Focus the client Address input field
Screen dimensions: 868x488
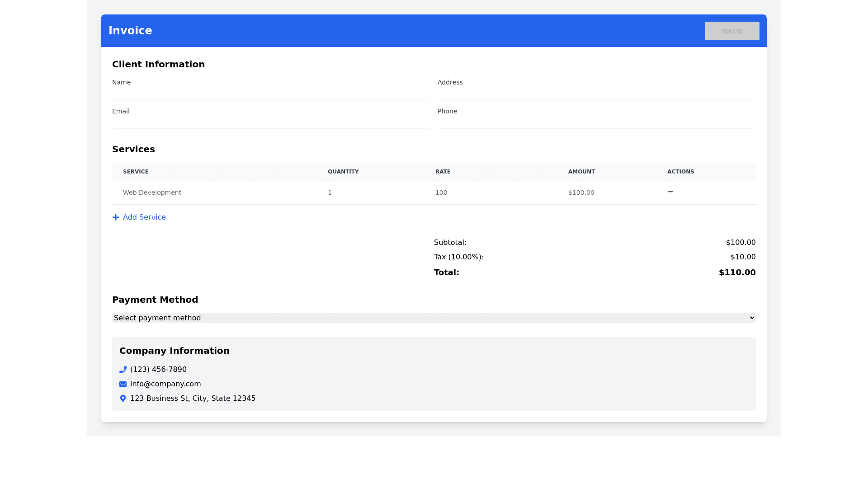coord(596,94)
